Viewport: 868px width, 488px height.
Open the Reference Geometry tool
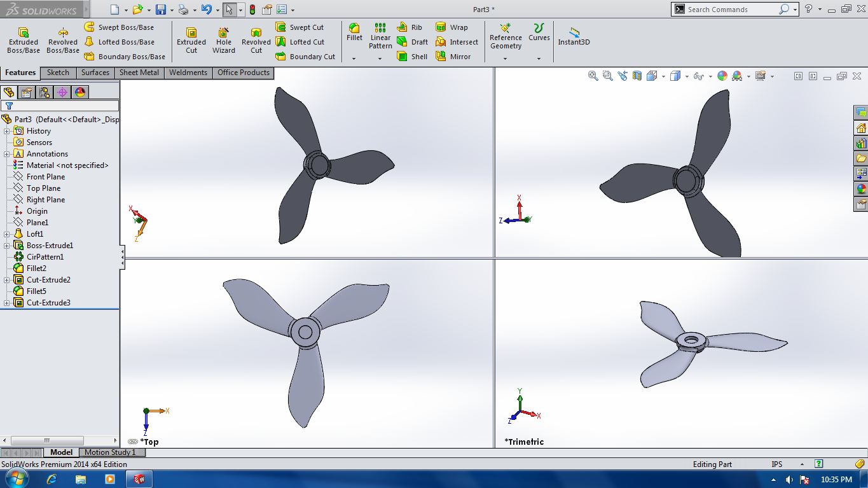[x=506, y=36]
